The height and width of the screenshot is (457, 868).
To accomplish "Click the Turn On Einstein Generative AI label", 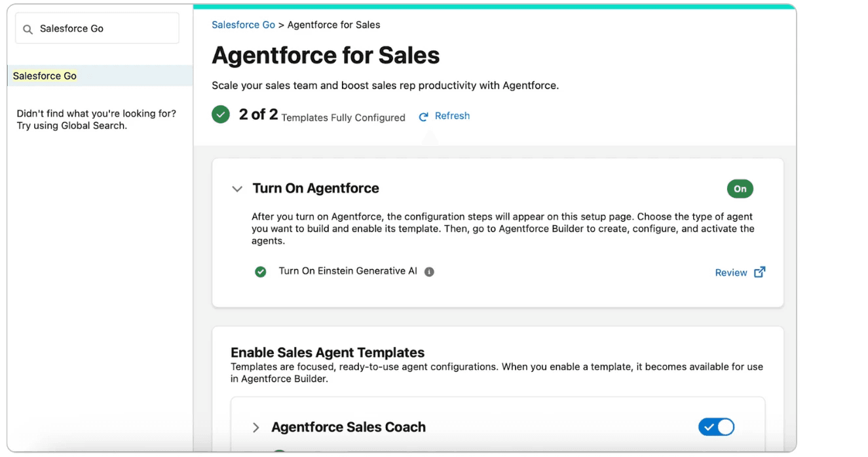I will (348, 271).
